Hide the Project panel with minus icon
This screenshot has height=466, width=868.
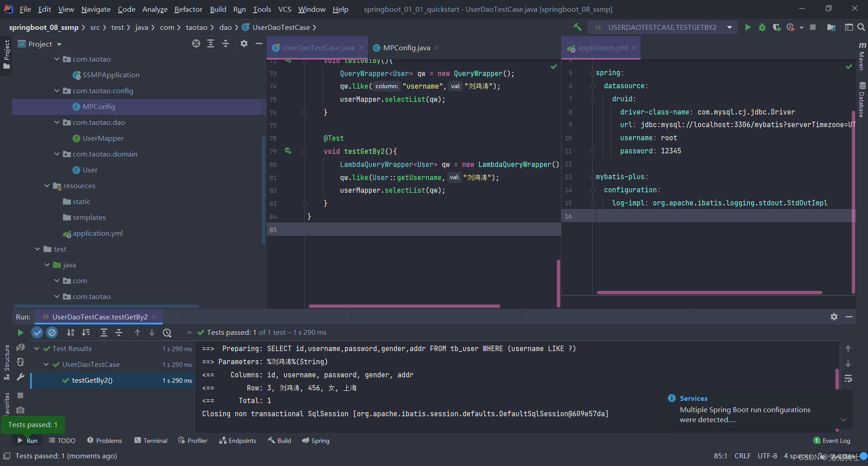[259, 43]
